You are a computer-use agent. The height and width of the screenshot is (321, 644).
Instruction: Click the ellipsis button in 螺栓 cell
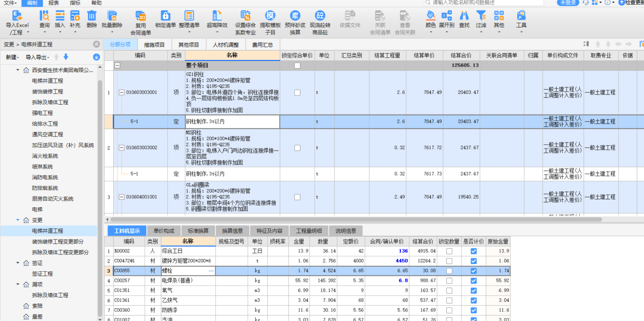(211, 271)
